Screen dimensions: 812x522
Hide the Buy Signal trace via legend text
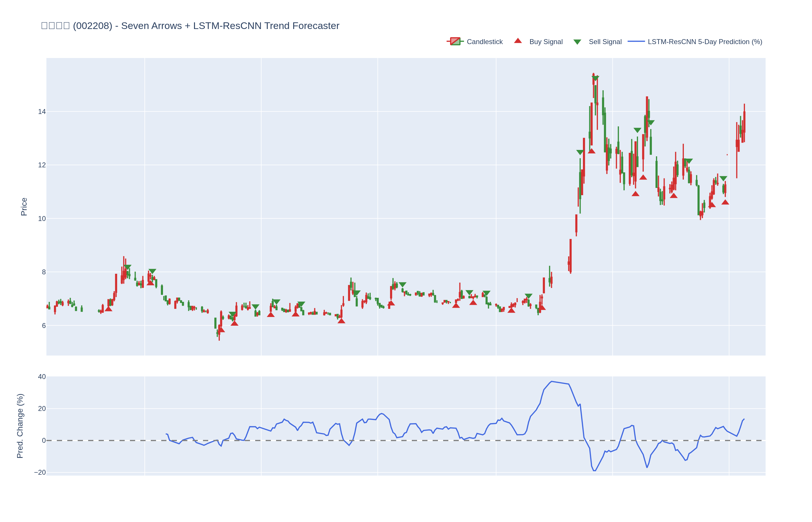pyautogui.click(x=545, y=42)
